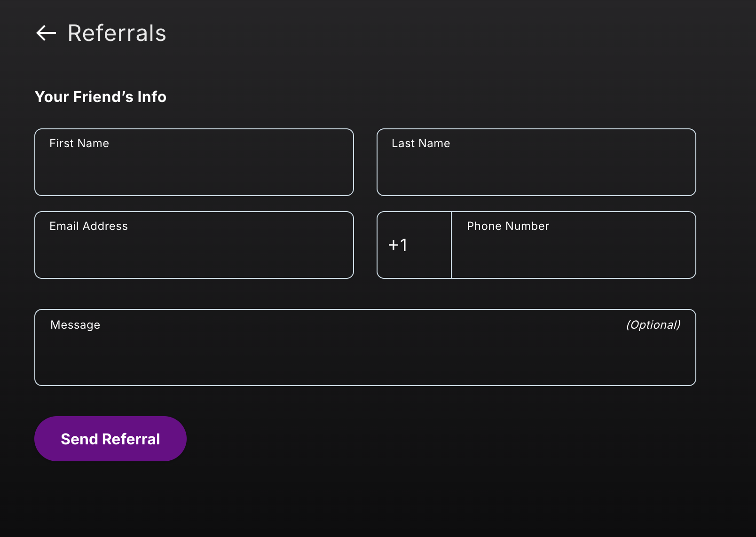
Task: Click the Your Friend's Info heading
Action: point(101,97)
